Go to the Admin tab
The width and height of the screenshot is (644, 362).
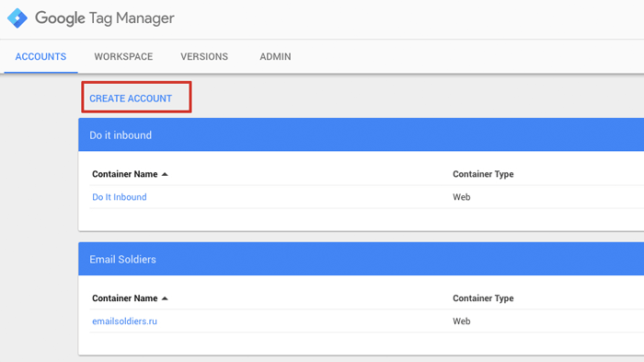tap(275, 57)
